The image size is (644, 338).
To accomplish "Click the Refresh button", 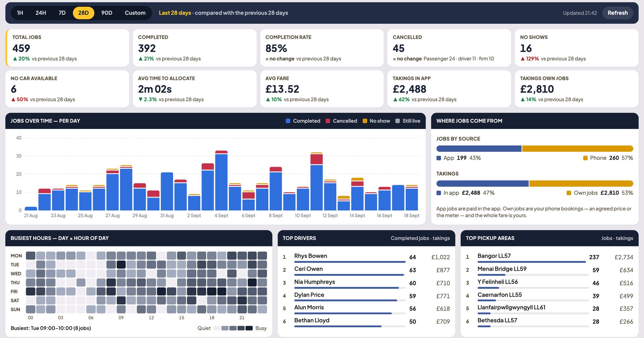I will [x=618, y=13].
